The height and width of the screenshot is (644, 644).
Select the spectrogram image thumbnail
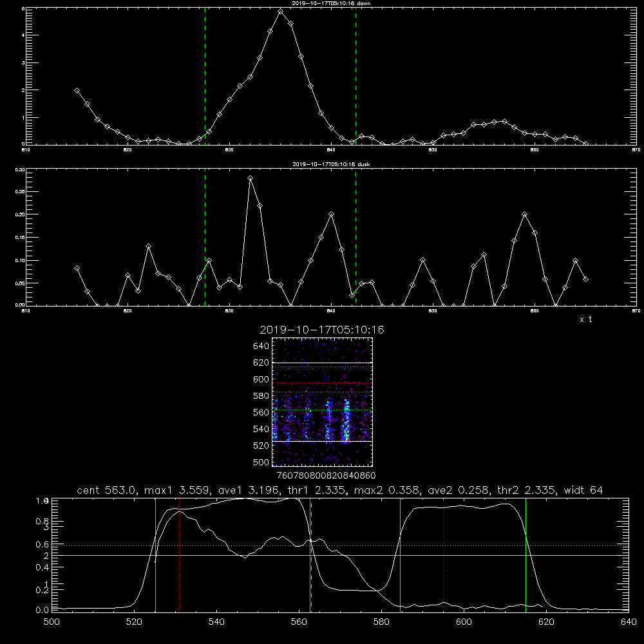pos(323,402)
